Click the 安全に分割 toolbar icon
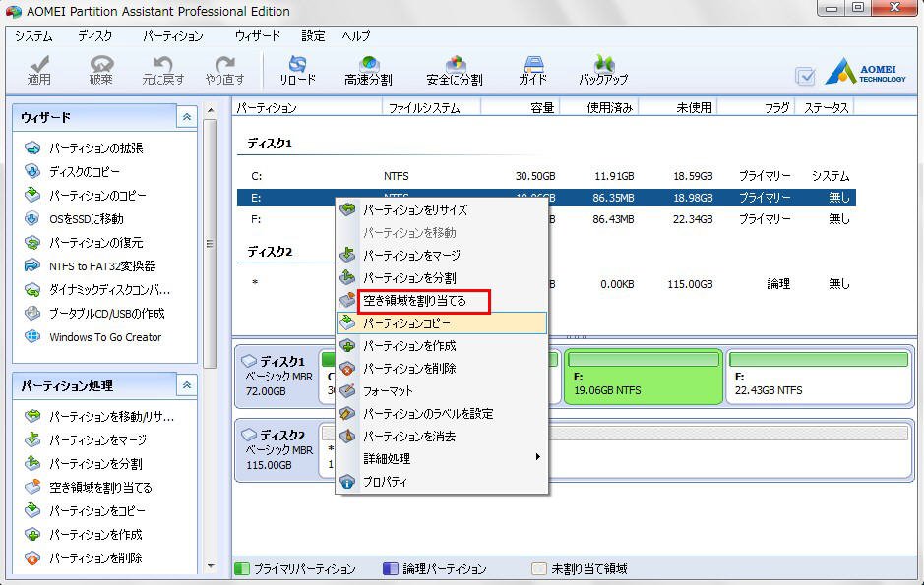Screen dimensions: 924x585 tap(455, 70)
